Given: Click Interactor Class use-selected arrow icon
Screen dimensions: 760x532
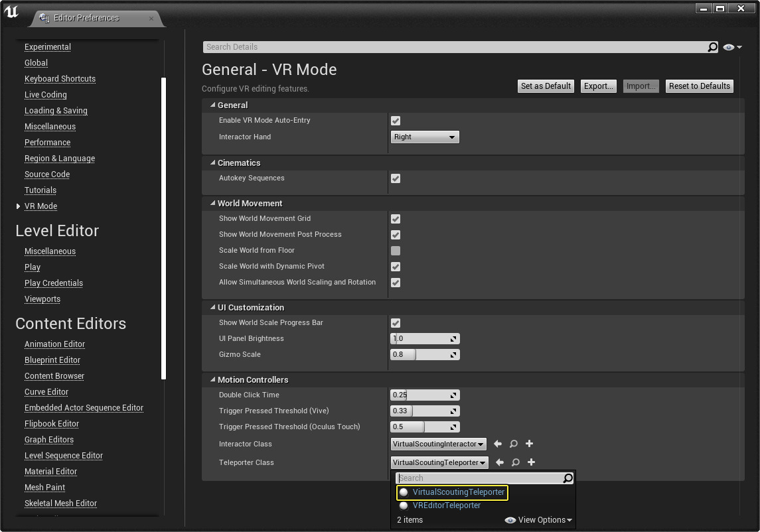Looking at the screenshot, I should 497,444.
